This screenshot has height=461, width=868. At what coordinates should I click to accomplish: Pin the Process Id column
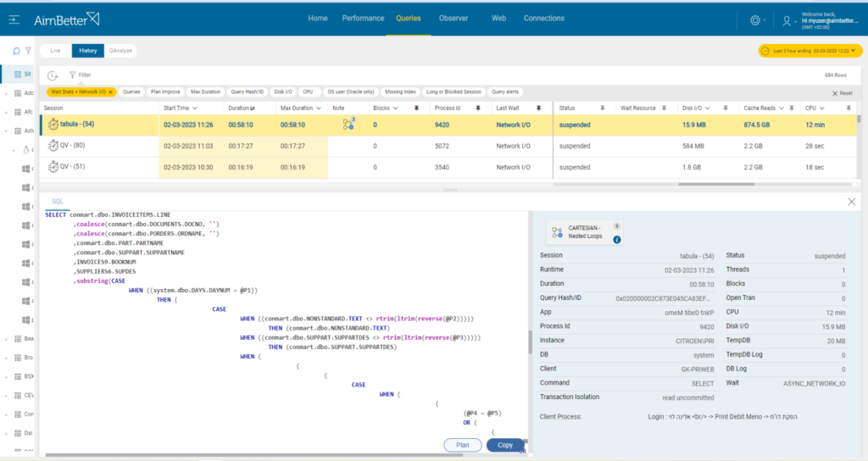pos(478,108)
